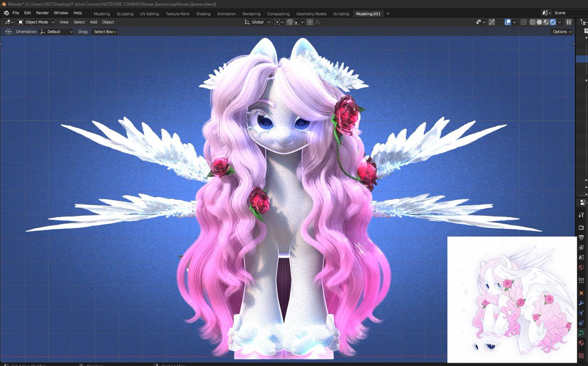Open the editor type selector in viewport header
This screenshot has height=366, width=588.
[x=8, y=22]
